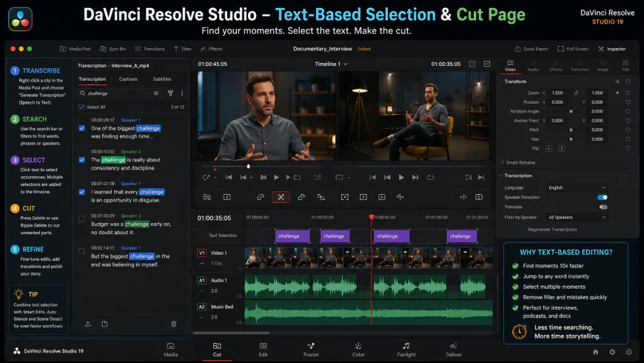
Task: Click the horizontal flip icon
Action: [549, 148]
